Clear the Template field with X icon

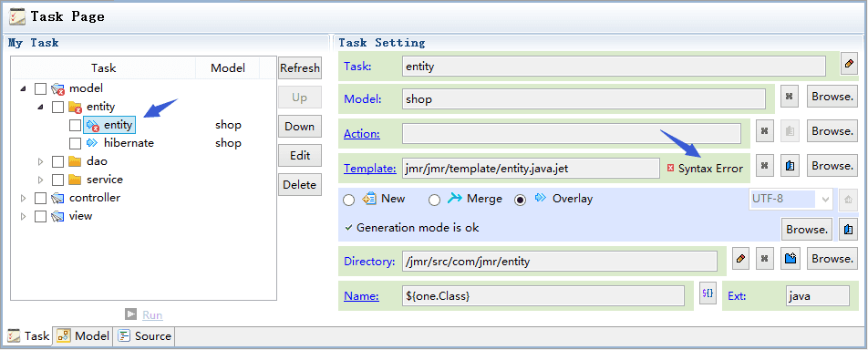tap(764, 166)
